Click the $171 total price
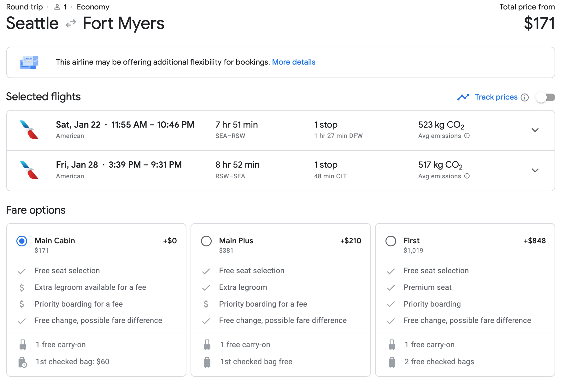 click(539, 24)
